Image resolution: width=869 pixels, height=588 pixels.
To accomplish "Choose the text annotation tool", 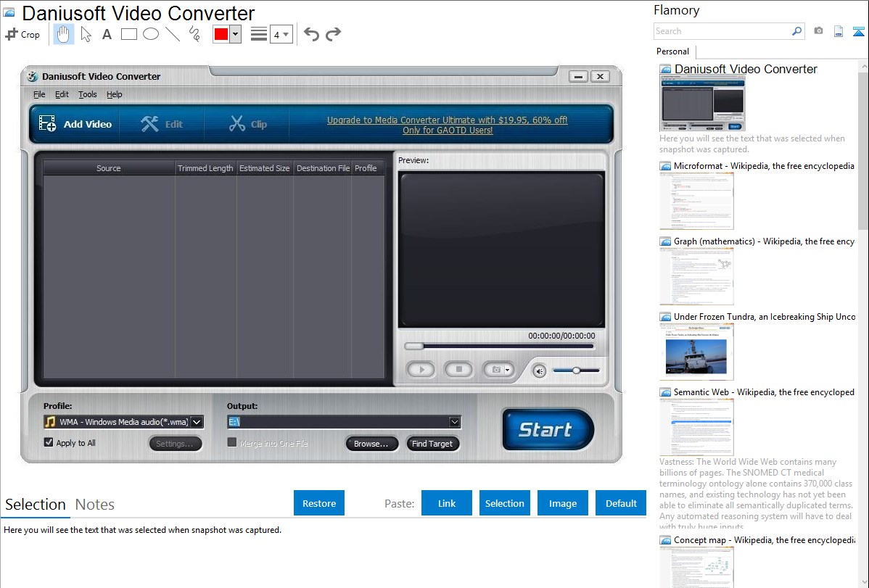I will click(x=107, y=34).
